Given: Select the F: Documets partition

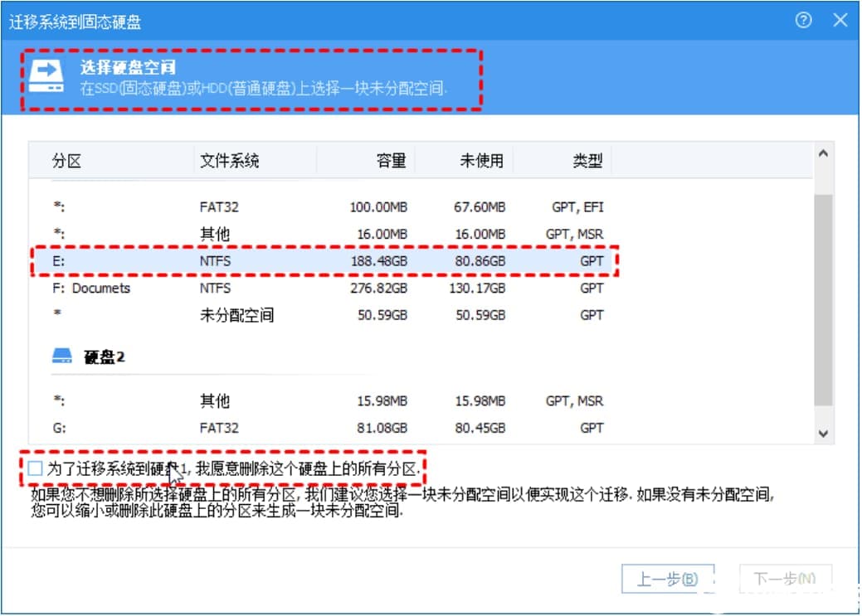Looking at the screenshot, I should [x=332, y=288].
